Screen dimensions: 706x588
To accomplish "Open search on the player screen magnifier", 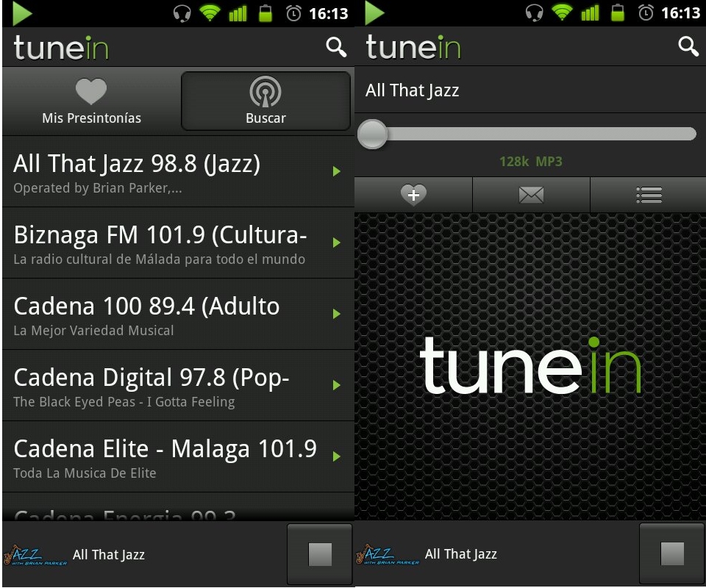I will (688, 46).
